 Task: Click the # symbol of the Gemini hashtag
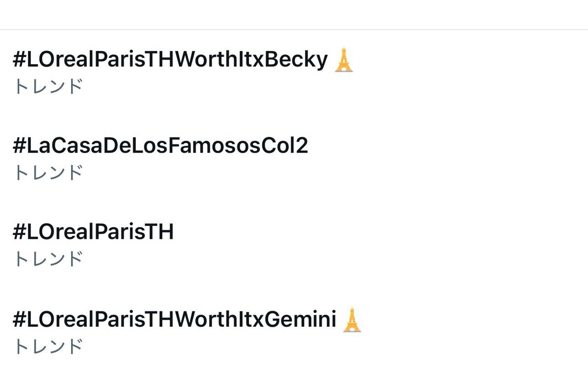(x=19, y=320)
